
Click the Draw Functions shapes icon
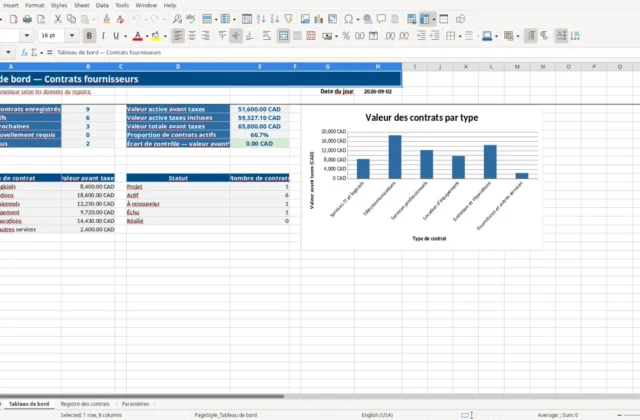tap(460, 19)
